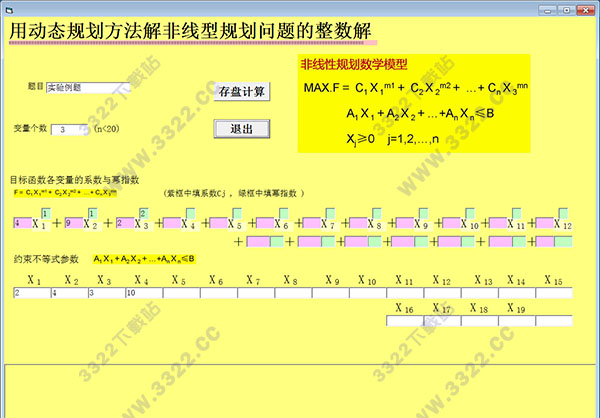This screenshot has height=418, width=600.
Task: Edit constraint cell under X1 containing 2
Action: point(32,293)
